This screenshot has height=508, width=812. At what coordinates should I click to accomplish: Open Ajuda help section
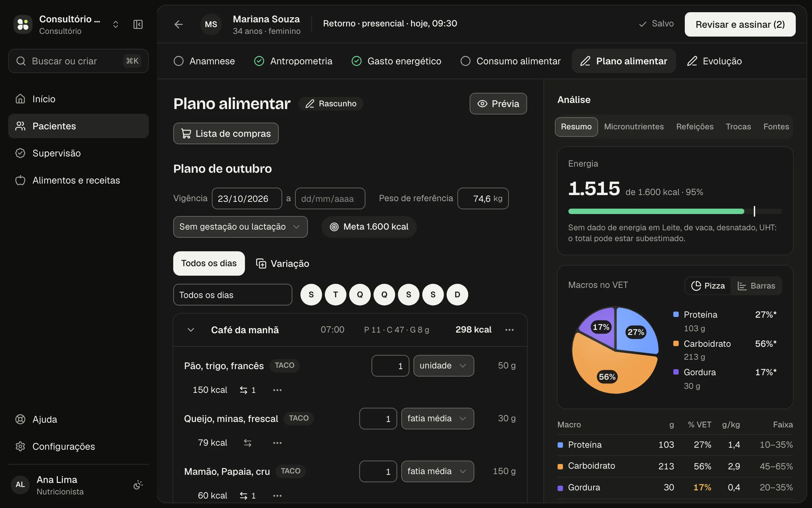[x=78, y=419]
